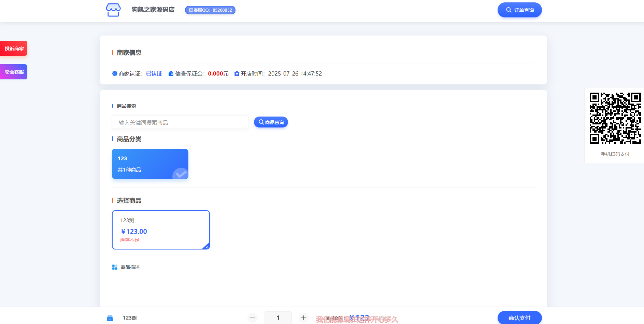The width and height of the screenshot is (644, 324).
Task: Select the 已认证 certification status
Action: click(154, 73)
